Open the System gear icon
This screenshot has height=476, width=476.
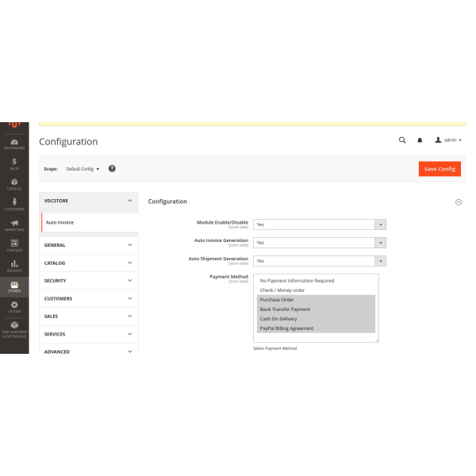14,306
